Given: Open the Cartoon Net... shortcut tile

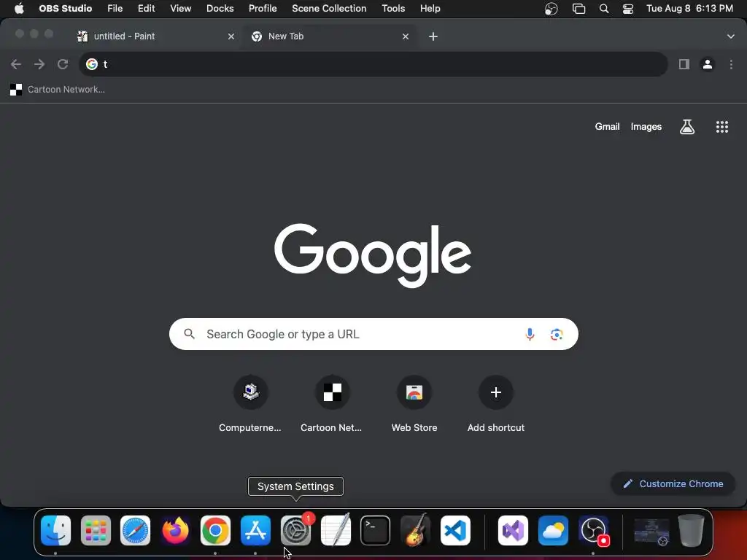Looking at the screenshot, I should point(332,404).
